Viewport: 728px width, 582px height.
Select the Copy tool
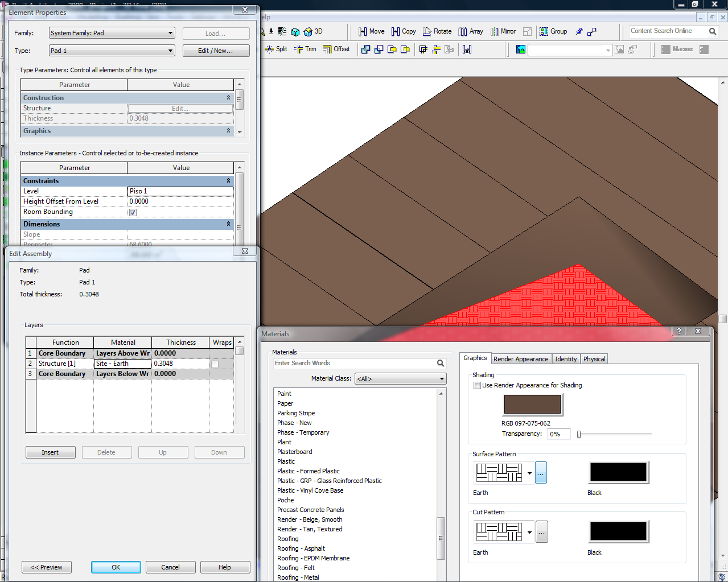point(404,32)
